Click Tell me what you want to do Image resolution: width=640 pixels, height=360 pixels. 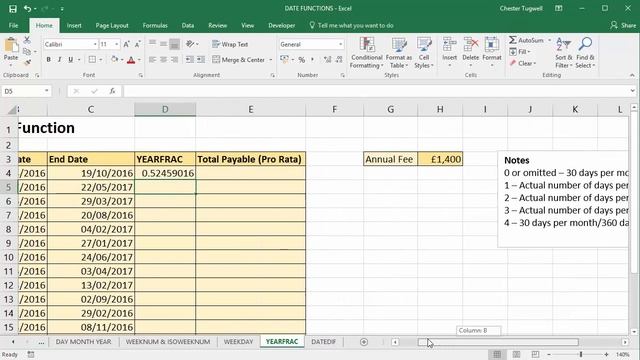coord(351,25)
